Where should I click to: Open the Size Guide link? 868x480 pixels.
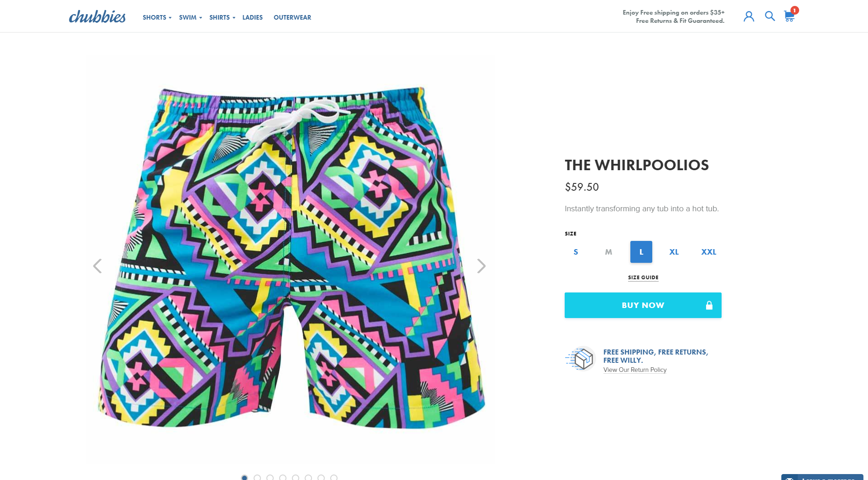[643, 277]
